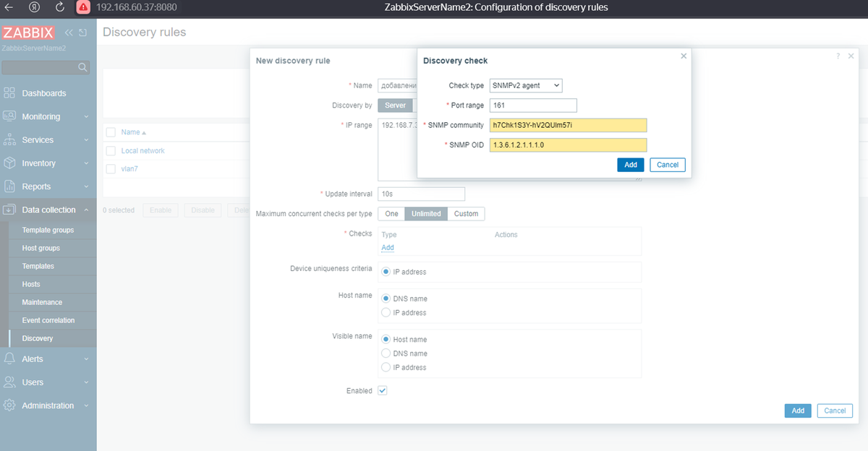Screen dimensions: 868x451
Task: Click the Port range field
Action: coord(533,106)
